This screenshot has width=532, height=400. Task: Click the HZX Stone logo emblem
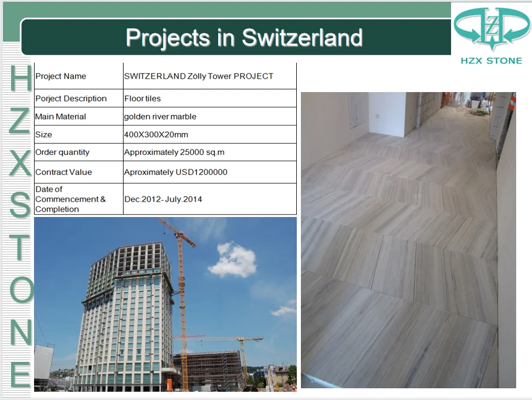[x=491, y=30]
